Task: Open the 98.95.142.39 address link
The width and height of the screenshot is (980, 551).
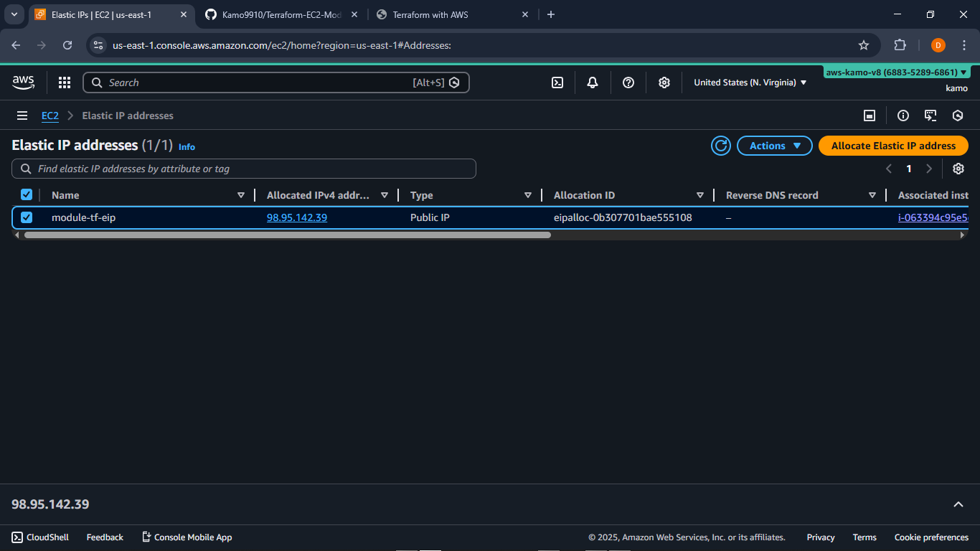Action: click(x=296, y=217)
